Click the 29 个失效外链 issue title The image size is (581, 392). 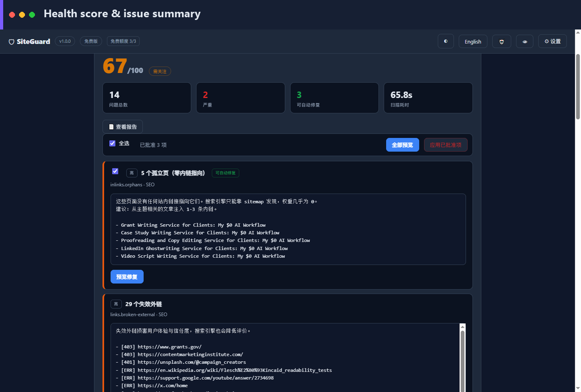[x=143, y=304]
